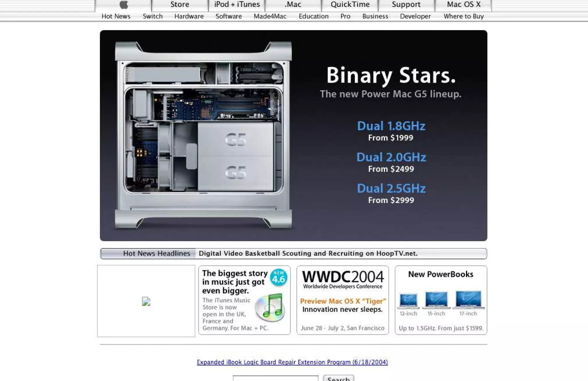Switch to the .Mac tab
The image size is (588, 381).
point(293,5)
